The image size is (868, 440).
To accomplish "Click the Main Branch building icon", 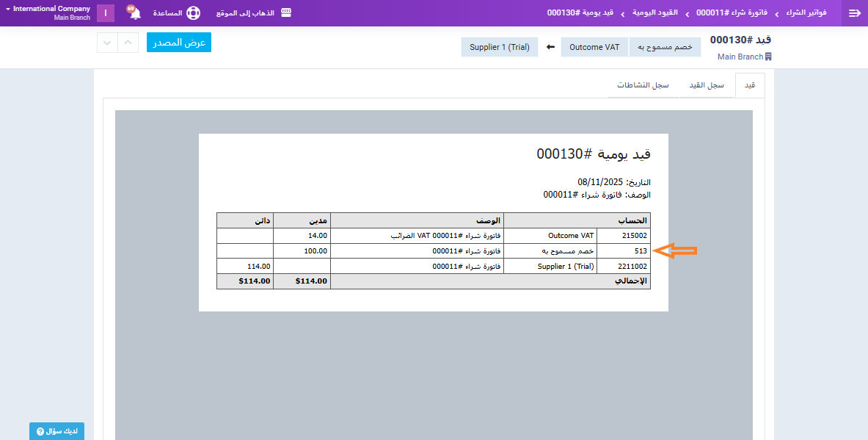I will click(768, 57).
